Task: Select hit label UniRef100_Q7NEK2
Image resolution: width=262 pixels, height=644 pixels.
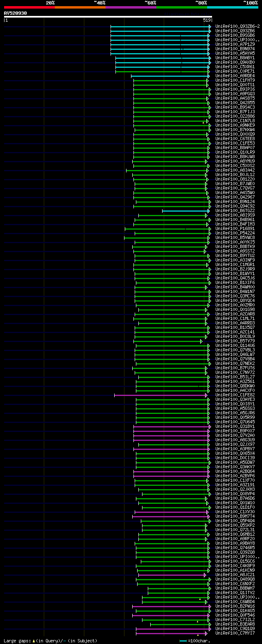Action: 235,363
